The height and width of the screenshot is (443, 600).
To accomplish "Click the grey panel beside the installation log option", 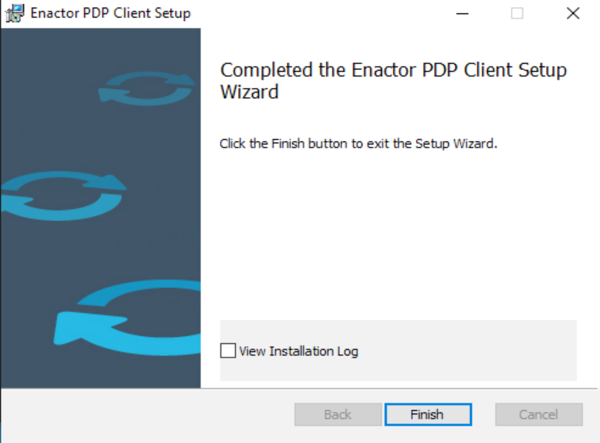I will pos(470,350).
